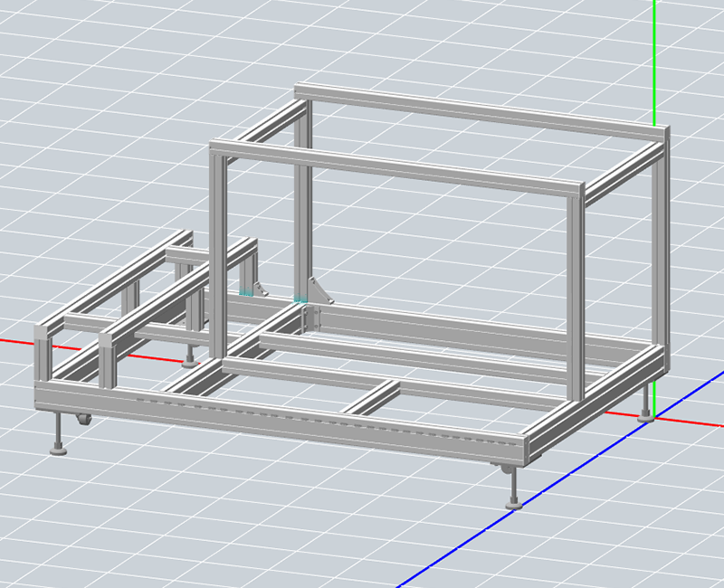Pick the red axis line at left edge
Screen dimensions: 724x588
click(x=14, y=342)
